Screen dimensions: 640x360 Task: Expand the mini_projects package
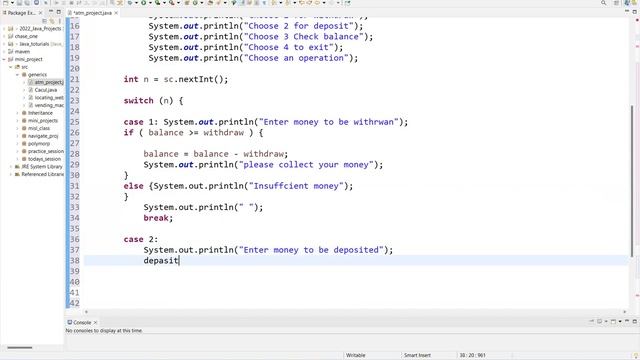tap(18, 120)
